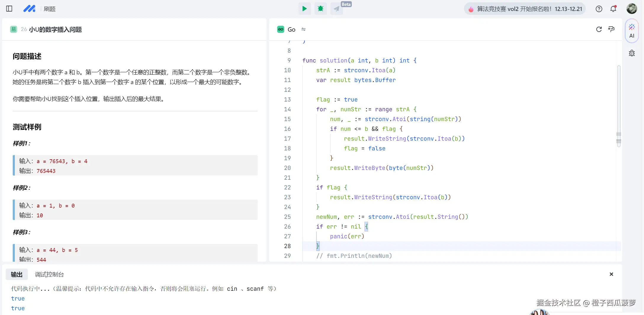
Task: Submit the solution via the paper plane icon
Action: 336,9
